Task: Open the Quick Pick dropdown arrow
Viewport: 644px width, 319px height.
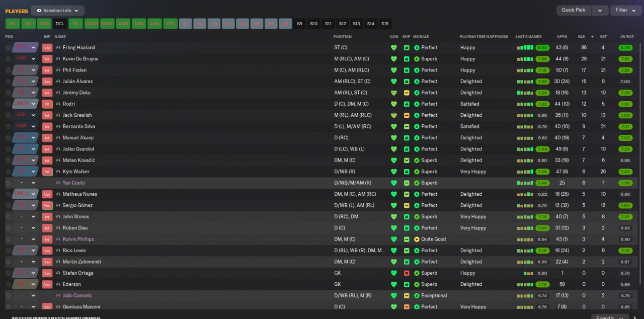Action: [x=600, y=11]
